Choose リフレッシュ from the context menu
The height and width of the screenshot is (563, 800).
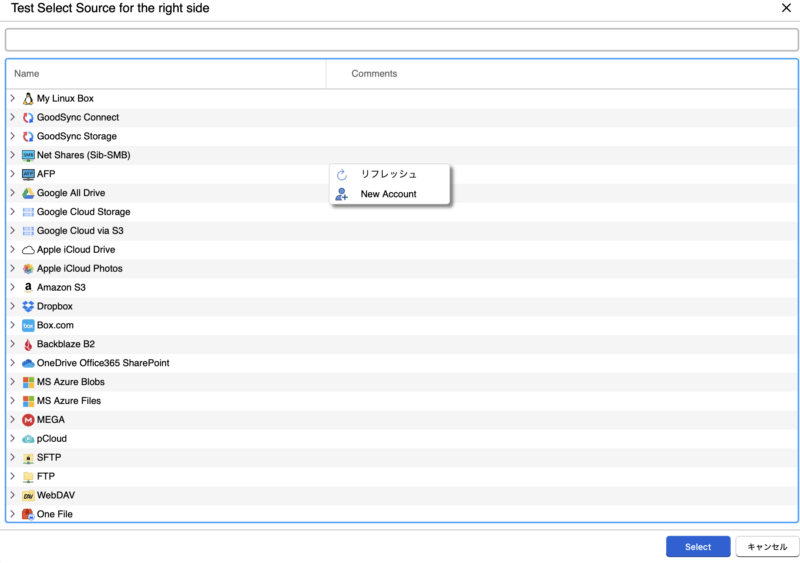388,174
